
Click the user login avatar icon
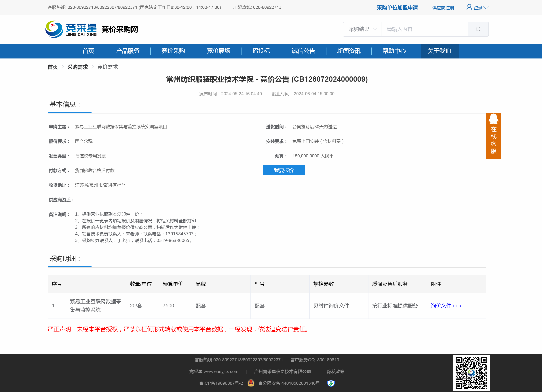pos(469,7)
